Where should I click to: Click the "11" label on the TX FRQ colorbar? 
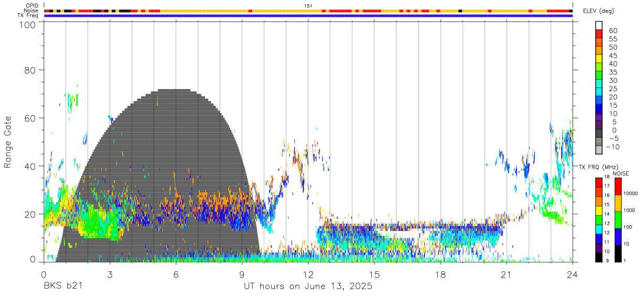[x=607, y=242]
